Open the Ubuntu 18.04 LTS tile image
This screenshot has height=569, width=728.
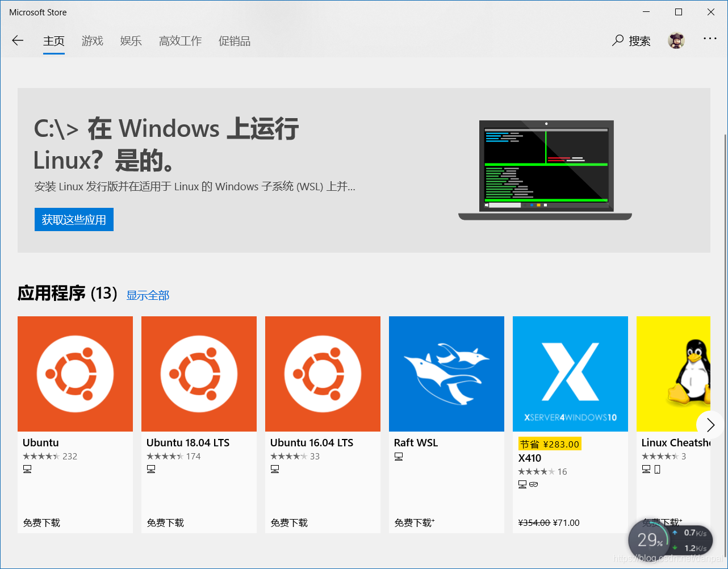[199, 374]
